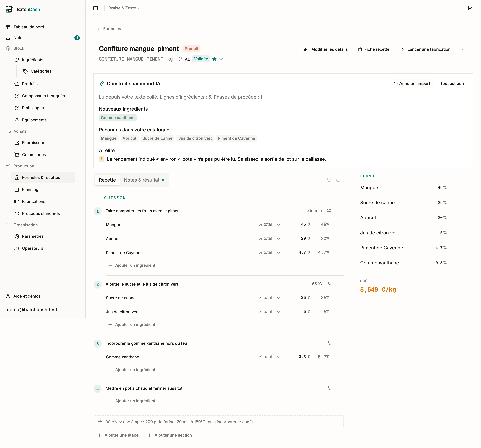Click the describe-a-step input field

218,422
